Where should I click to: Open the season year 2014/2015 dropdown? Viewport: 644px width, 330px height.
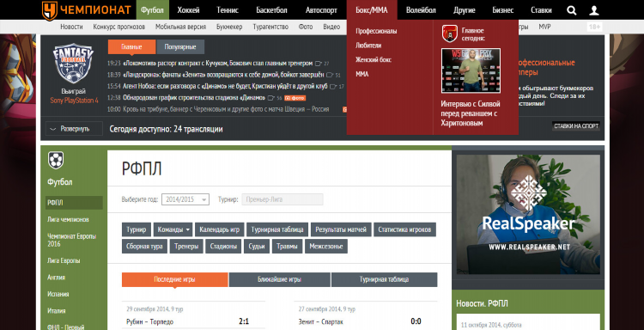click(x=185, y=199)
